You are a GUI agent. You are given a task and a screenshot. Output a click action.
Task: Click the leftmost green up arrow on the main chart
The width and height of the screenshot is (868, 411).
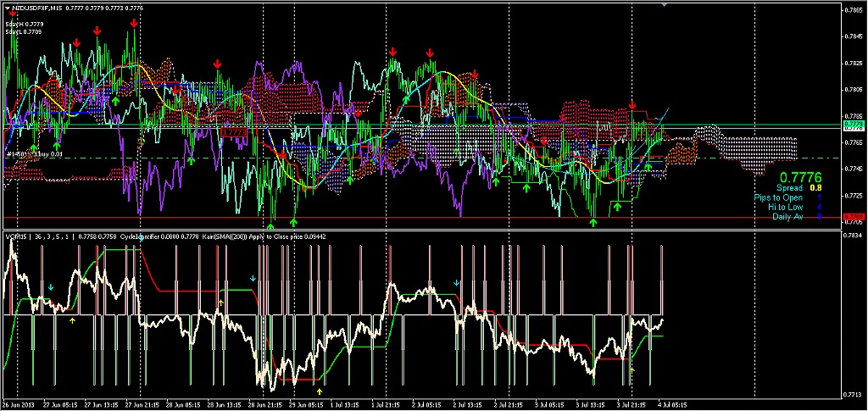(x=33, y=147)
